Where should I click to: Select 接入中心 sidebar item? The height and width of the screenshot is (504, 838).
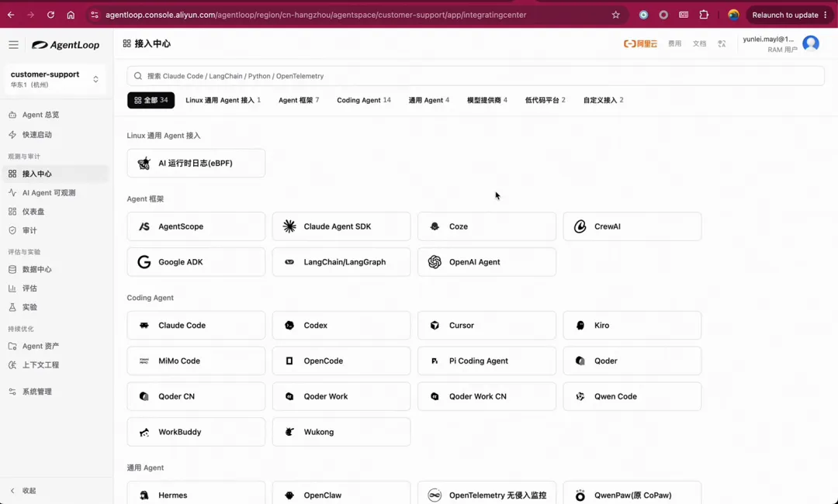click(56, 174)
